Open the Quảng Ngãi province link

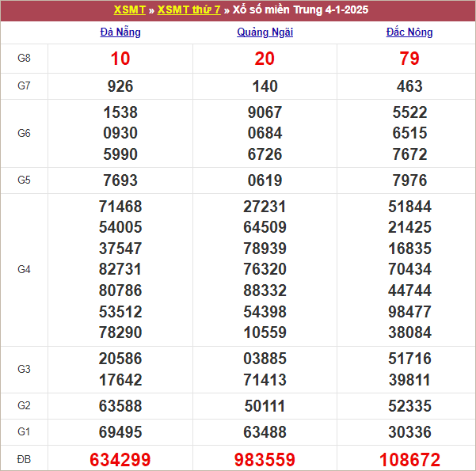[265, 32]
